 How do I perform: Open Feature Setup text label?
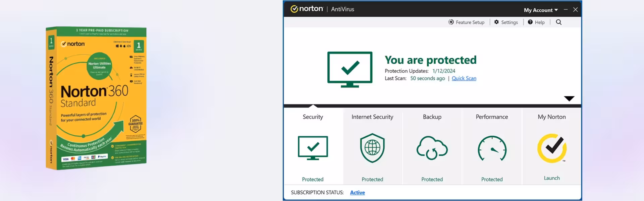(470, 22)
